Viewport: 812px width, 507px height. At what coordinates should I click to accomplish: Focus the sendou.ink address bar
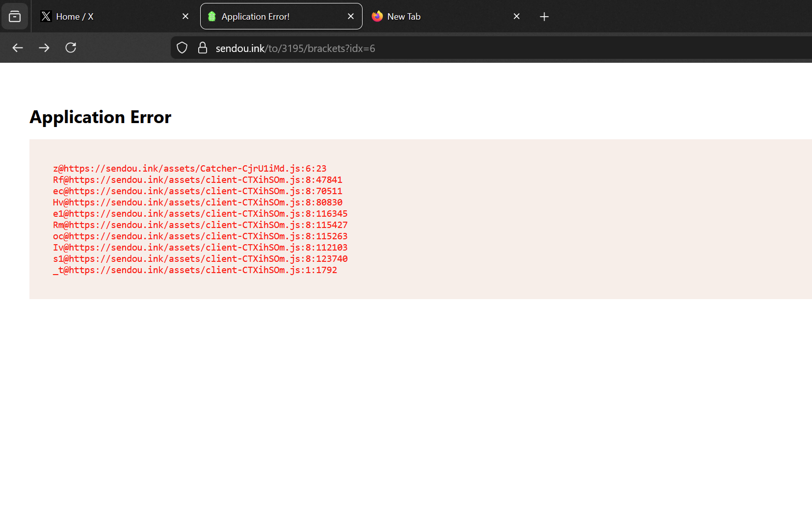[442, 49]
